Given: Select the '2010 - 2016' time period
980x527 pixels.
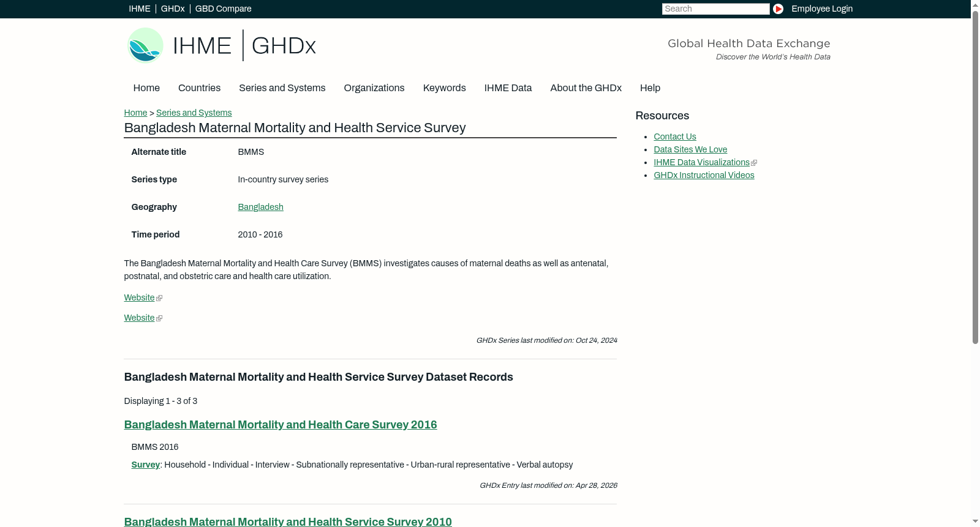Looking at the screenshot, I should click(x=260, y=234).
